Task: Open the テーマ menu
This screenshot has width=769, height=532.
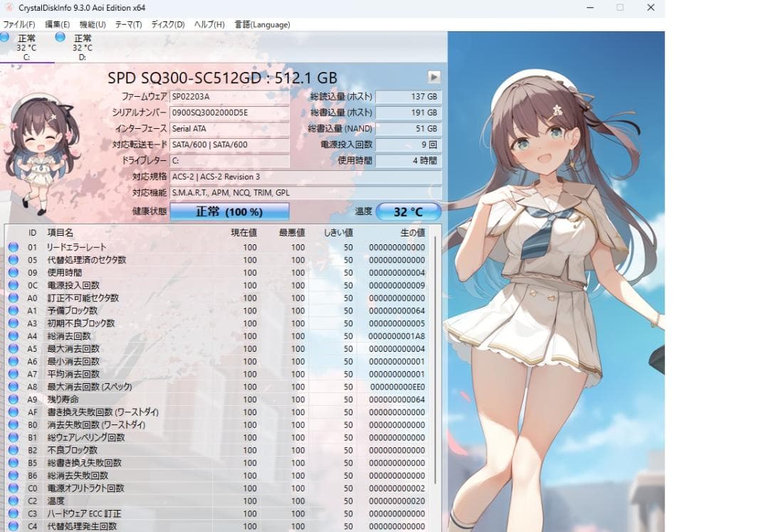Action: pyautogui.click(x=128, y=24)
